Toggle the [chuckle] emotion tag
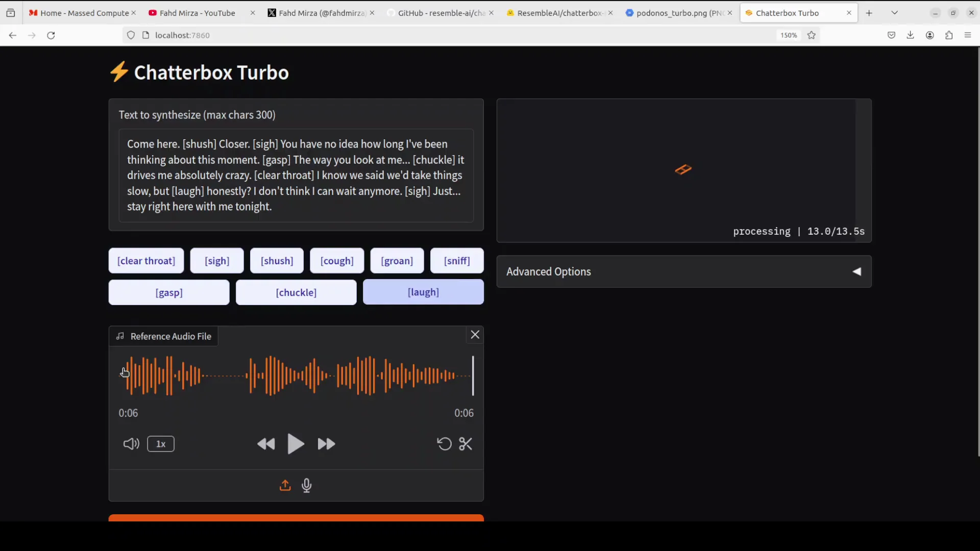The width and height of the screenshot is (980, 551). pos(296,292)
